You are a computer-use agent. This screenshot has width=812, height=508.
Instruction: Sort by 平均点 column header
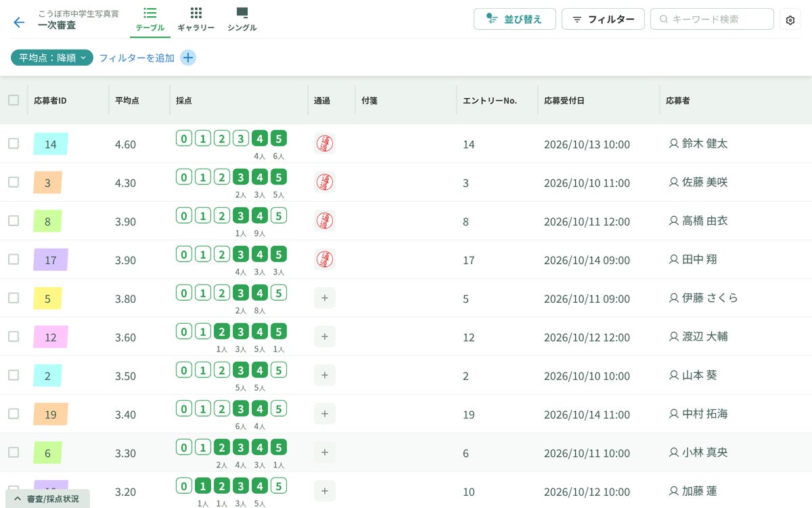coord(127,101)
